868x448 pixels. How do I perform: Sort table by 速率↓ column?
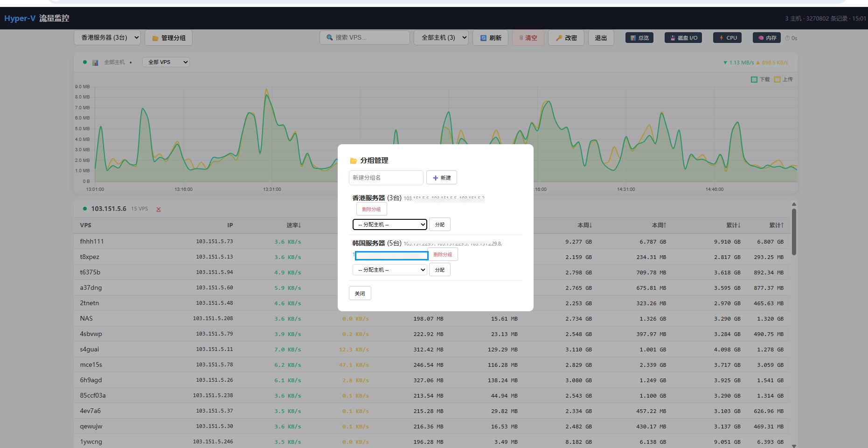[293, 225]
